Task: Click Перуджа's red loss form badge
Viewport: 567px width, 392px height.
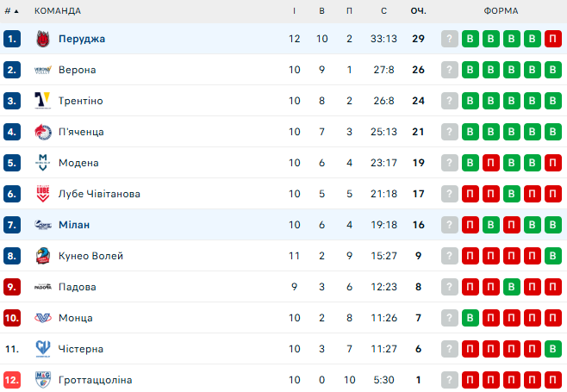Action: pyautogui.click(x=552, y=39)
